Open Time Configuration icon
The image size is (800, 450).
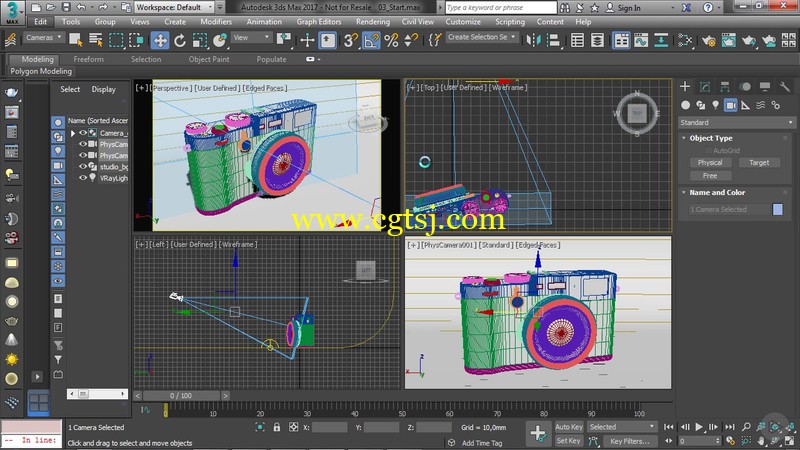(x=731, y=440)
